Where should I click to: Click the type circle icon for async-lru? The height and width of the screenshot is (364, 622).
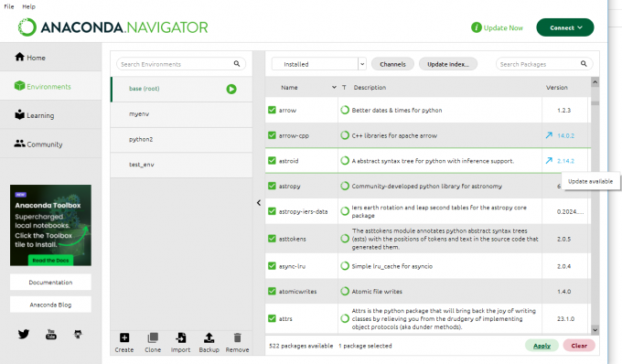[x=345, y=266]
